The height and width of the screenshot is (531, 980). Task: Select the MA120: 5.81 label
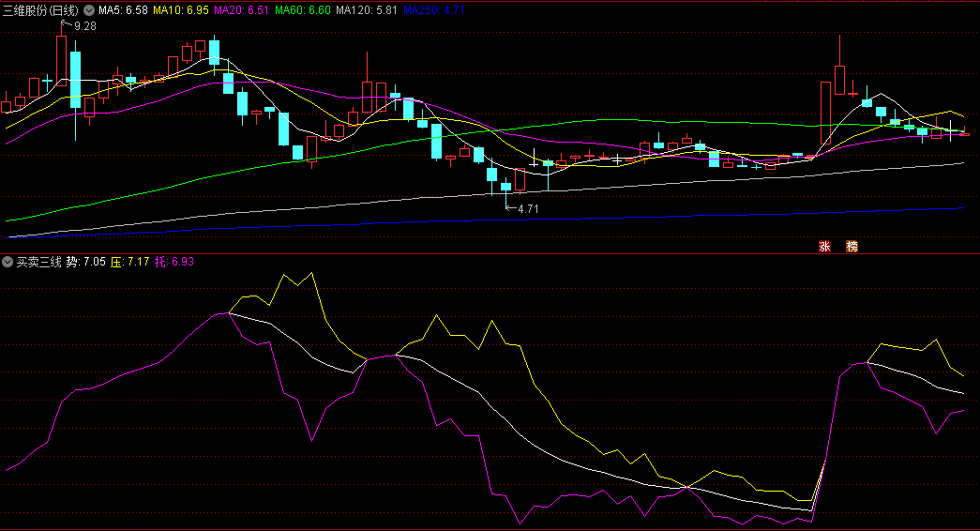coord(367,10)
